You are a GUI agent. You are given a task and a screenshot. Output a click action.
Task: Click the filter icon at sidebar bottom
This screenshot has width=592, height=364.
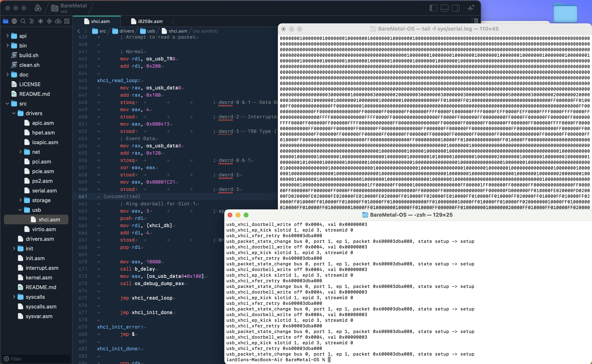(x=6, y=359)
